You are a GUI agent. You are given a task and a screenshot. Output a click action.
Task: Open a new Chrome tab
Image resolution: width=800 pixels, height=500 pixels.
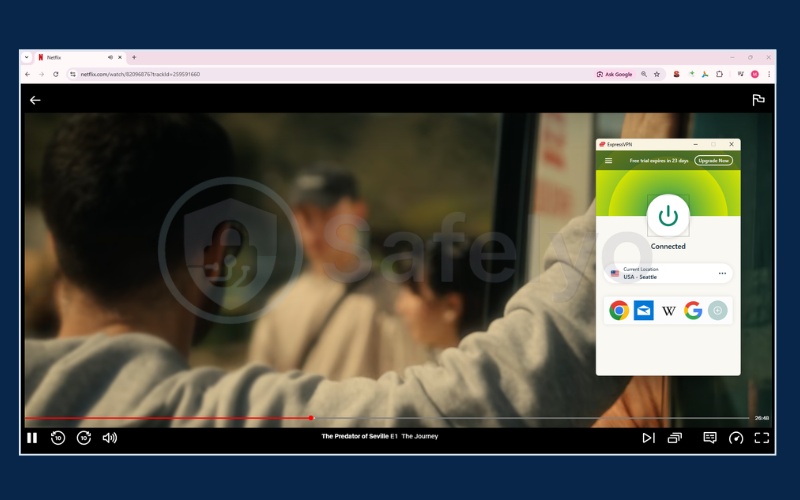(134, 57)
